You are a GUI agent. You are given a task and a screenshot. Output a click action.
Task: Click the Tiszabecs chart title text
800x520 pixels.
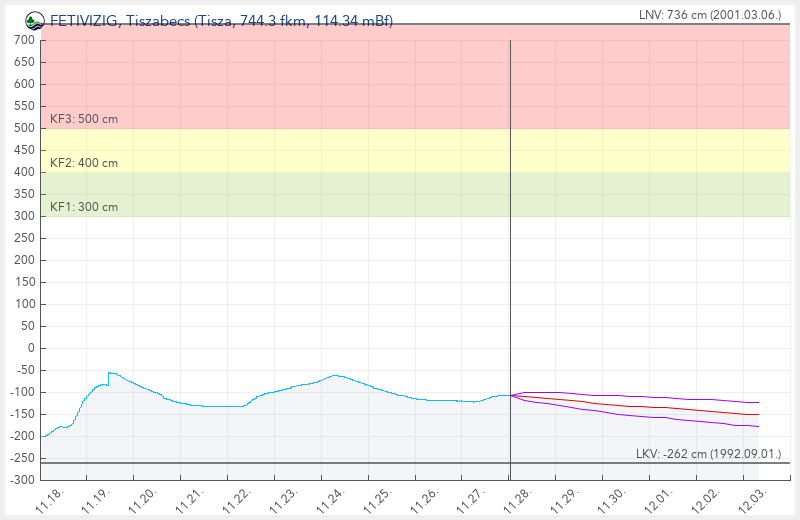coord(220,20)
